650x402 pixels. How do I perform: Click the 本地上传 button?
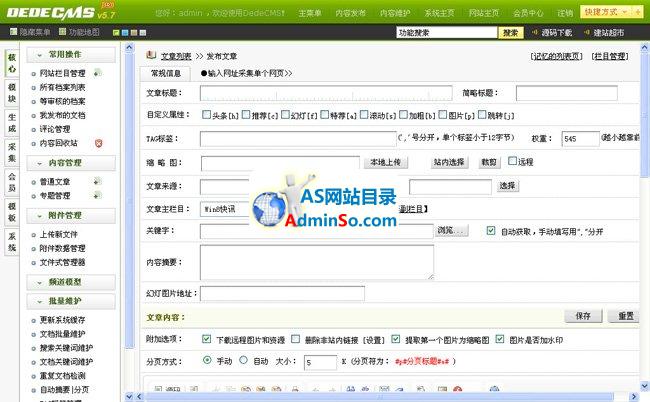(x=386, y=162)
